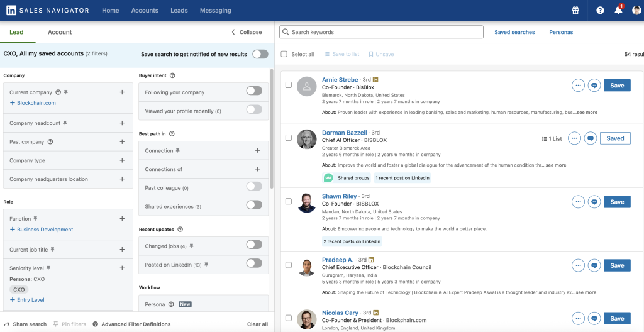The height and width of the screenshot is (332, 644).
Task: Enable Following your company filter
Action: click(254, 91)
